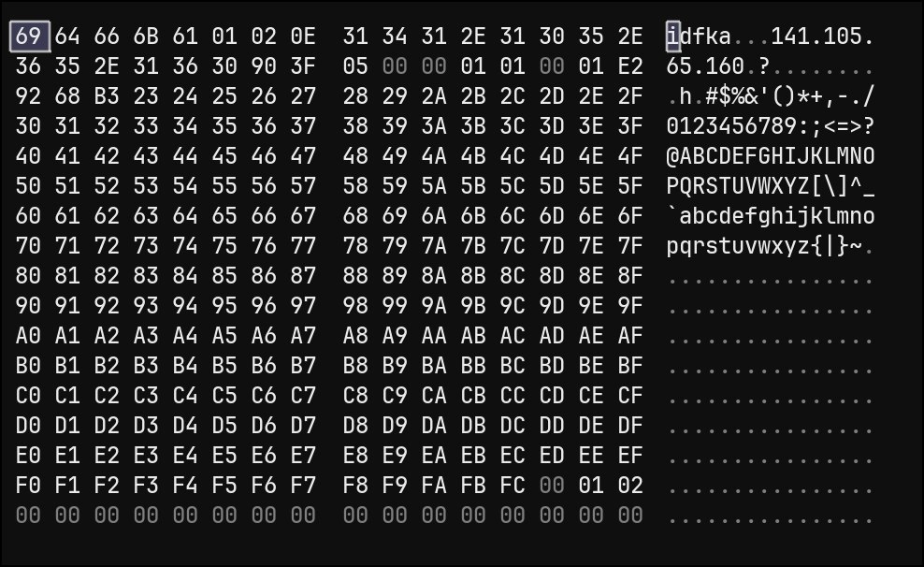Select hex byte 7F

coord(630,247)
